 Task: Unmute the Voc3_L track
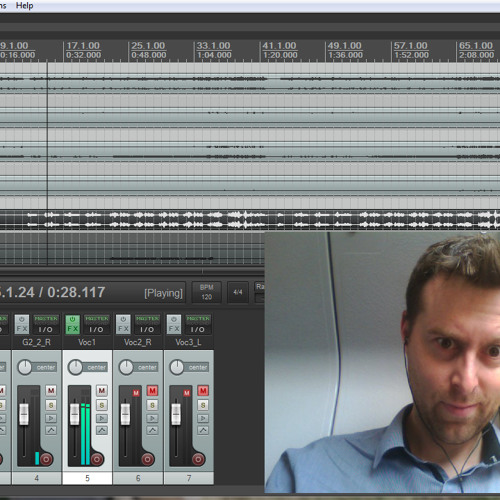[x=203, y=390]
